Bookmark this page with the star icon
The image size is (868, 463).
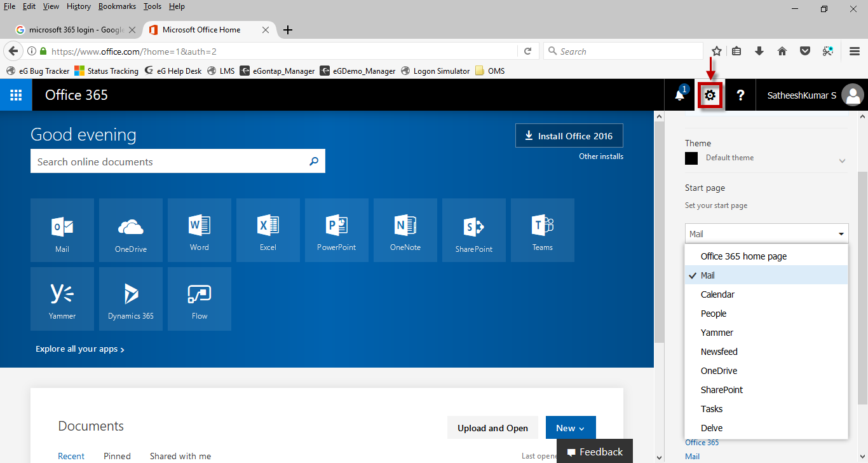[716, 52]
